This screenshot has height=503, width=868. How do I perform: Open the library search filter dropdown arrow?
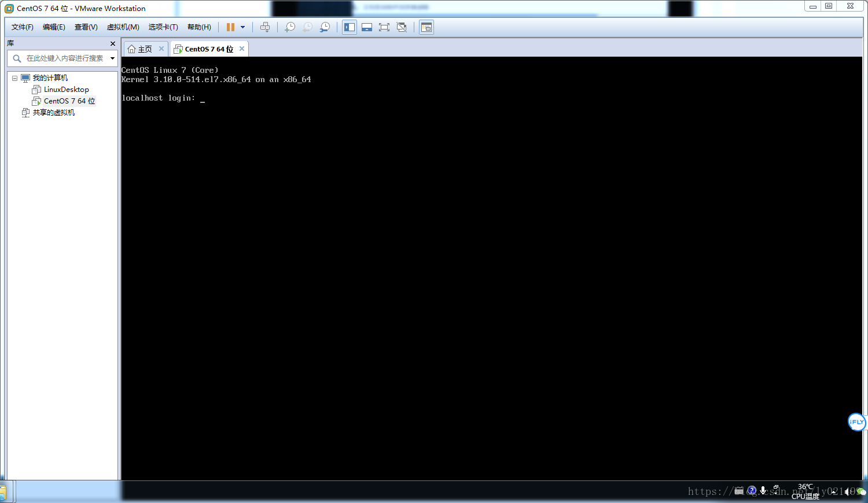(x=112, y=58)
